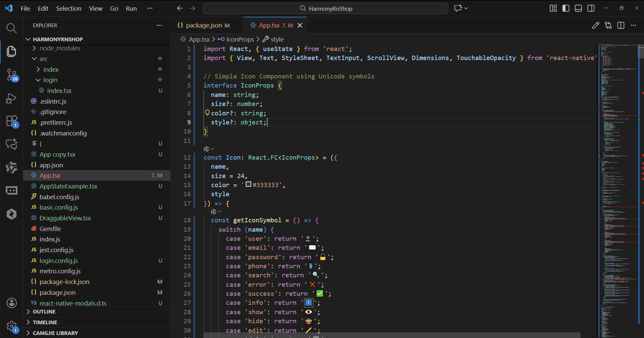Switch to the package.json tab

204,25
